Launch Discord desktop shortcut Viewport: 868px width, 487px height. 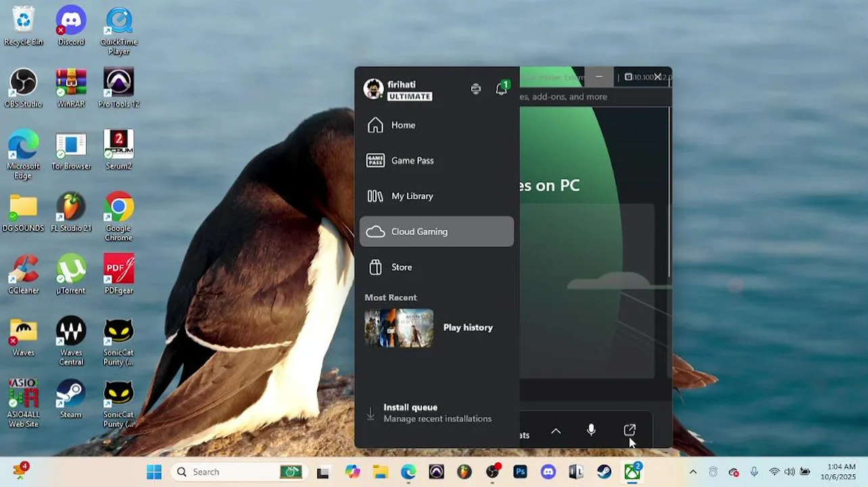tap(71, 26)
